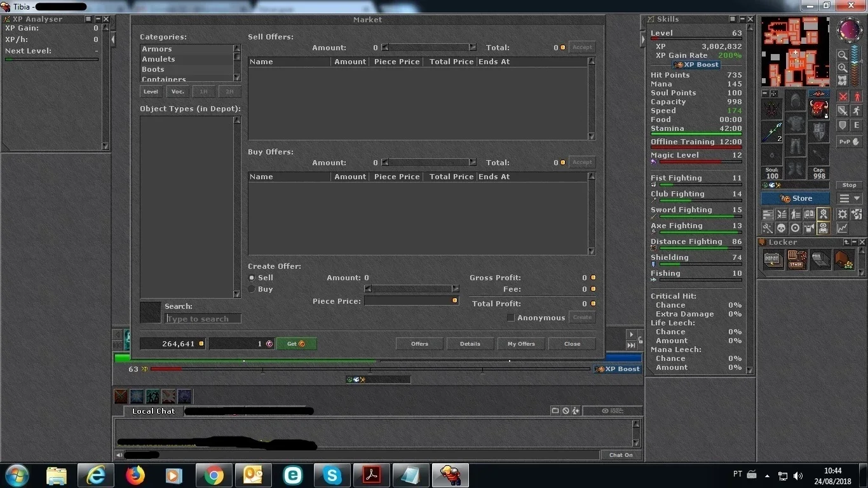Enable the Anonymous checkbox
868x488 pixels.
pyautogui.click(x=510, y=318)
